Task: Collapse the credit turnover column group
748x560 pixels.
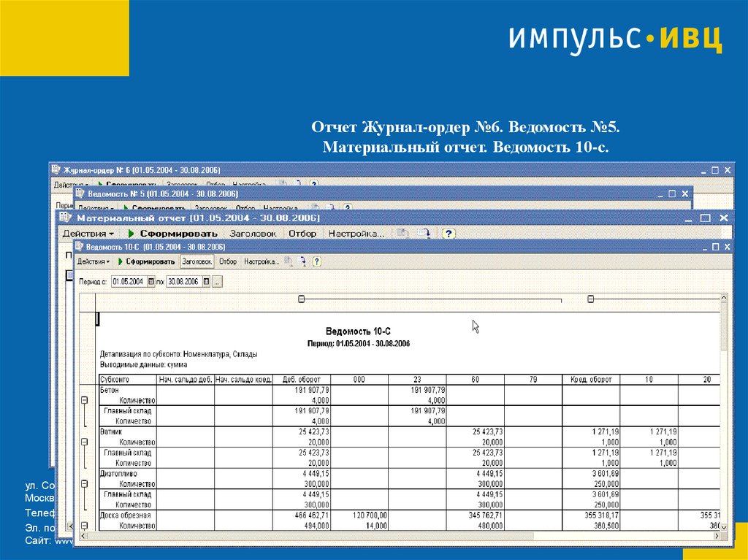Action: 590,299
